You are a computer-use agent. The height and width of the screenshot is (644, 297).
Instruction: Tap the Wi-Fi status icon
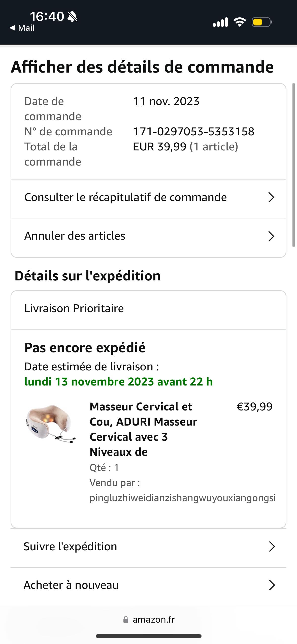tap(240, 22)
